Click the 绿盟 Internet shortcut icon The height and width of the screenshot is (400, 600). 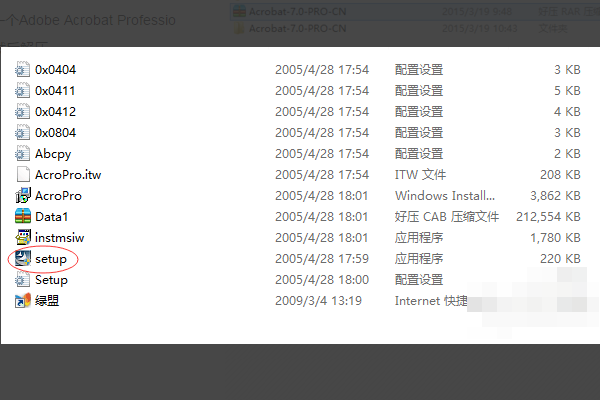click(24, 301)
